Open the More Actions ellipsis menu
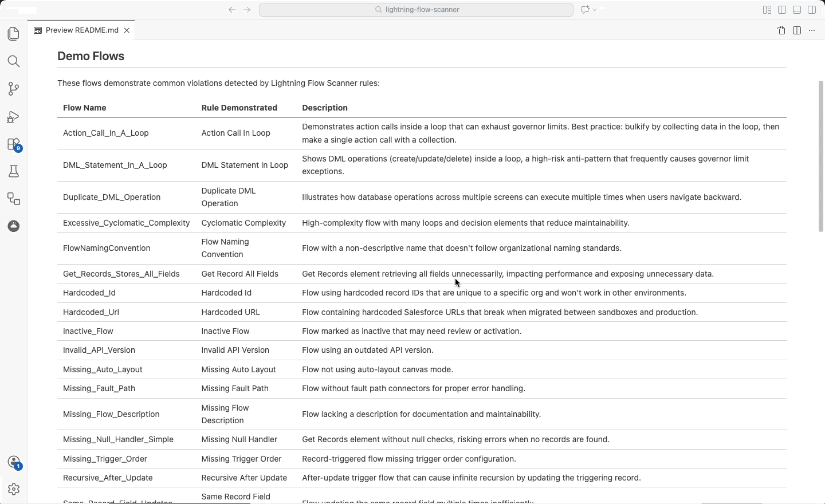The height and width of the screenshot is (504, 825). coord(812,30)
